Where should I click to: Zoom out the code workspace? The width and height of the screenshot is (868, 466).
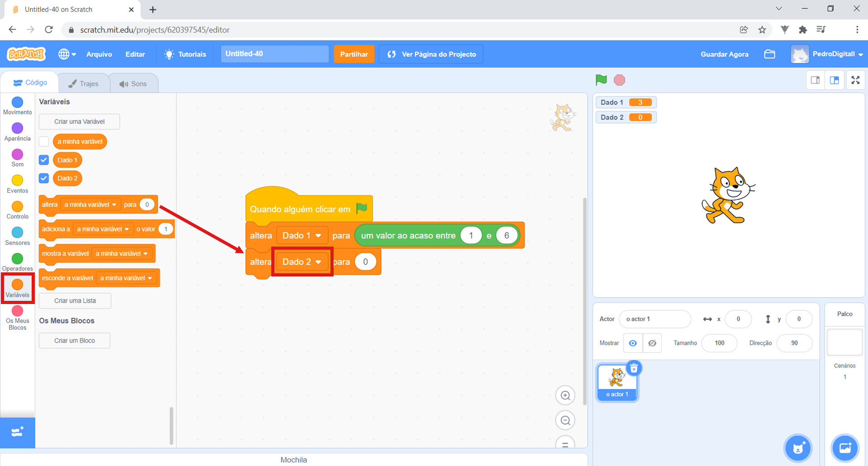pyautogui.click(x=565, y=420)
